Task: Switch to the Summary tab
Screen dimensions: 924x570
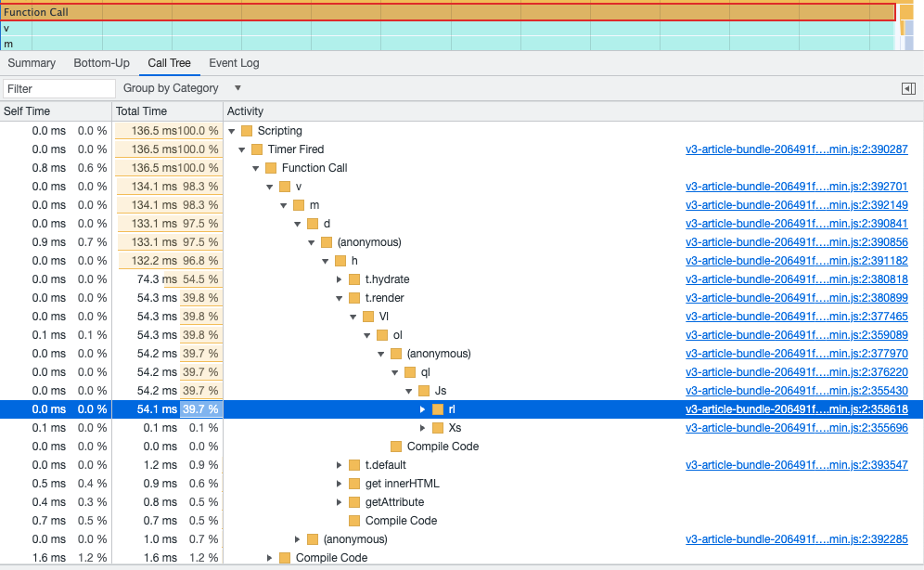Action: point(32,63)
